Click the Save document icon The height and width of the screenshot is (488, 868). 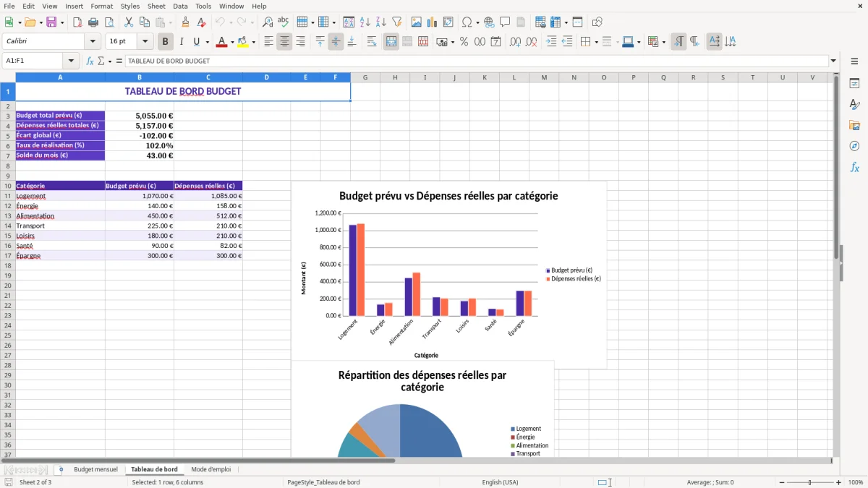click(51, 22)
